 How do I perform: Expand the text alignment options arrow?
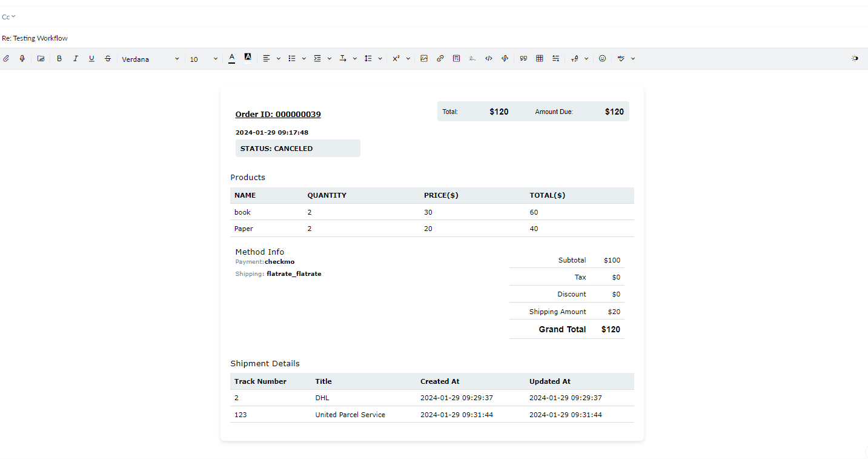279,59
